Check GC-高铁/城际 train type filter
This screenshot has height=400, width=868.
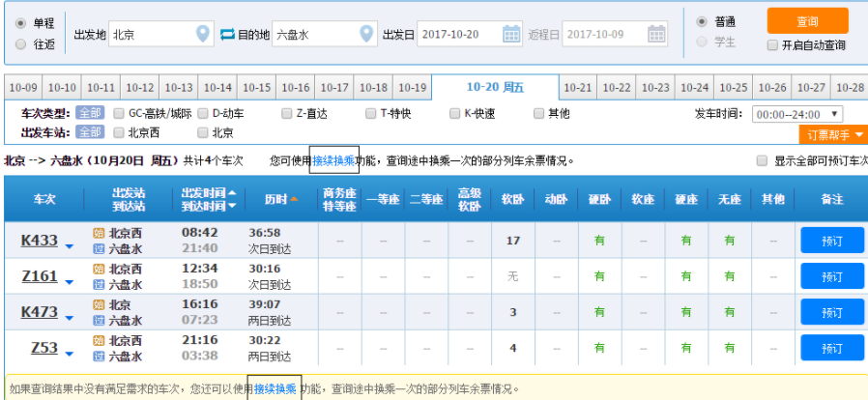[x=119, y=113]
